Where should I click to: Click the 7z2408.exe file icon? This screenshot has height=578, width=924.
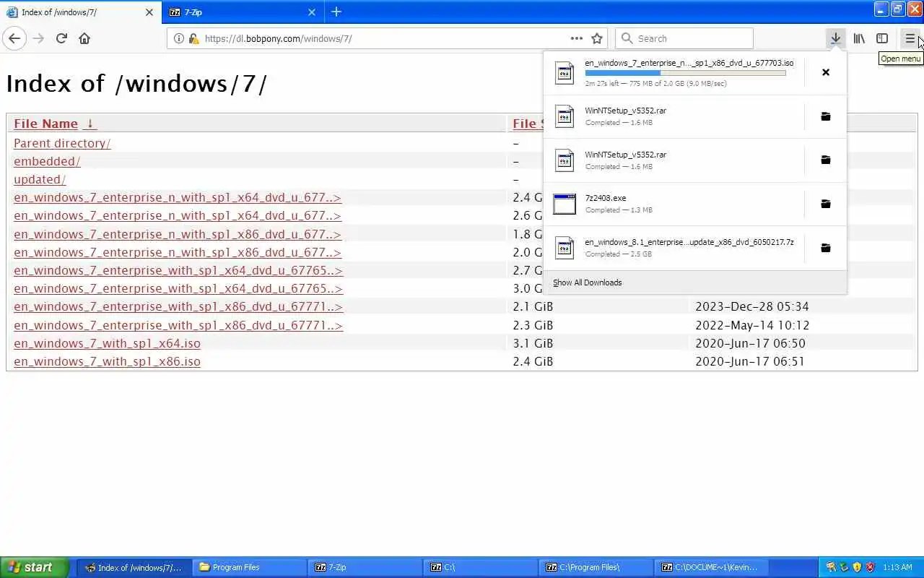565,204
